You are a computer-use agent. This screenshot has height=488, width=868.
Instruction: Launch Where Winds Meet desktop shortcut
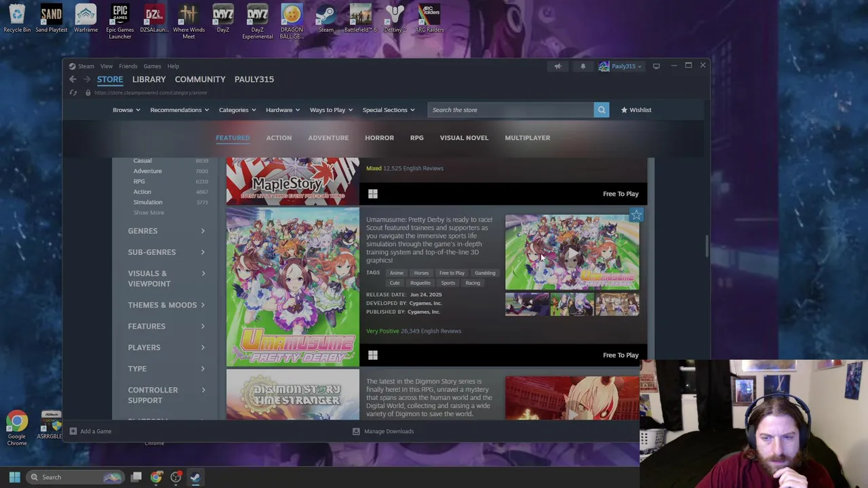pos(189,22)
